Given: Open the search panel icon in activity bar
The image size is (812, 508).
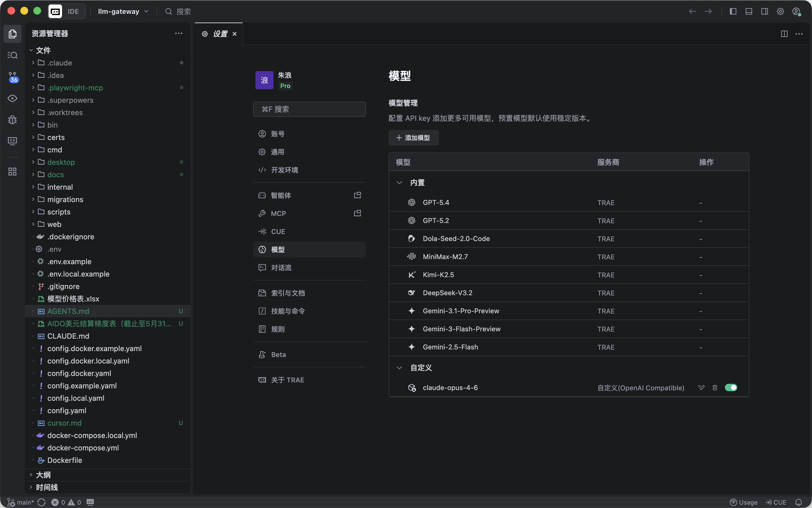Looking at the screenshot, I should click(12, 55).
